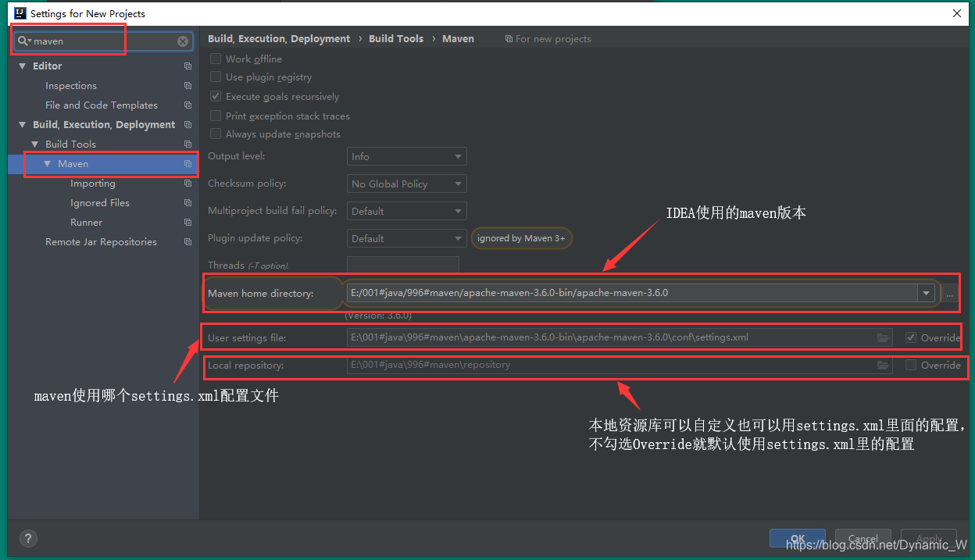Enable Work offline checkbox

point(216,59)
